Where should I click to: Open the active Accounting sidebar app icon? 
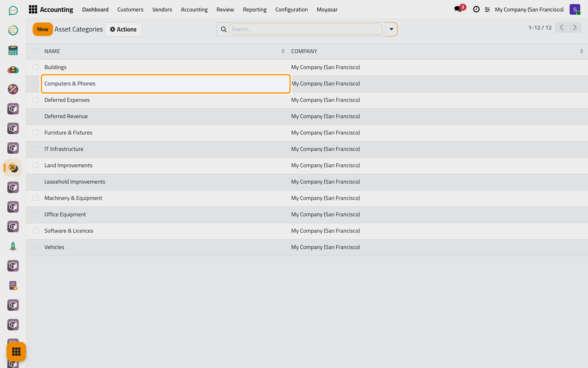13,168
